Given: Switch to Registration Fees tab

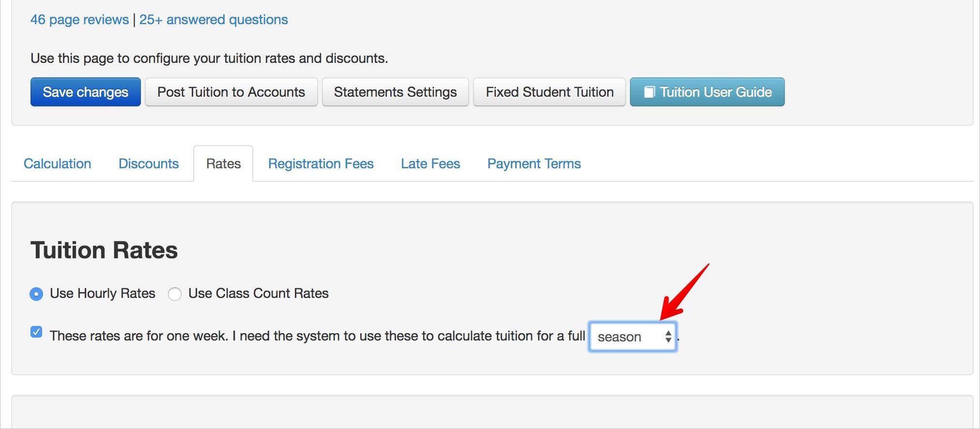Looking at the screenshot, I should point(321,163).
